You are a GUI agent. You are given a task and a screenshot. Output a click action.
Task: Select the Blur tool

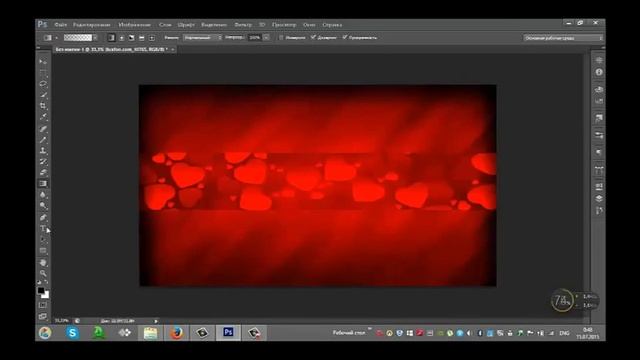coord(43,195)
